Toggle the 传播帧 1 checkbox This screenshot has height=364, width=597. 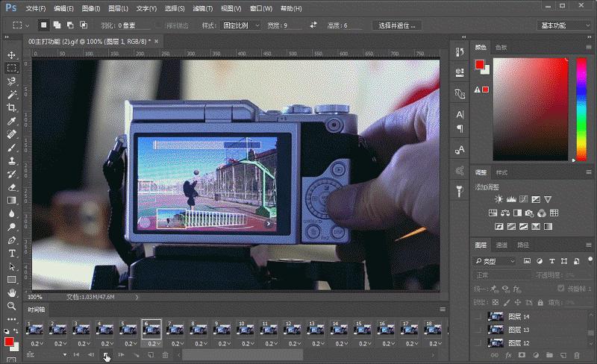(x=561, y=289)
